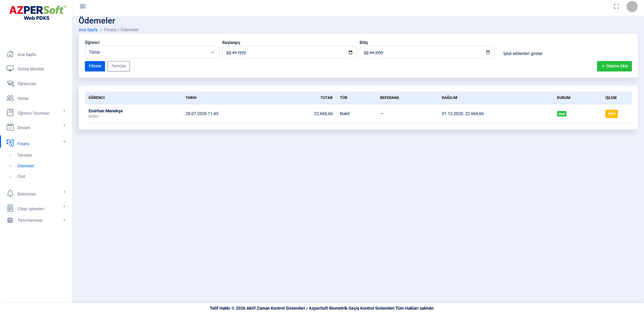Select Ödemeler under Finans
This screenshot has height=312, width=644.
click(26, 166)
